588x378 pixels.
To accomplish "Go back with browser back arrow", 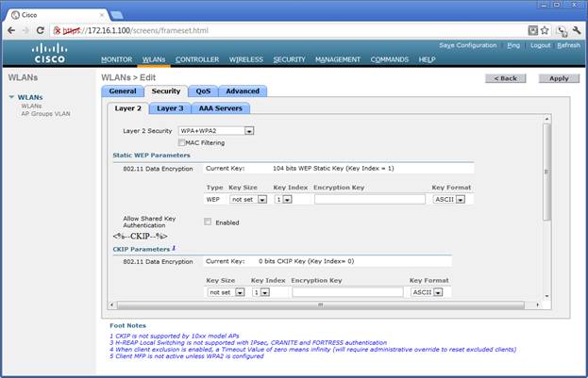I will tap(11, 30).
